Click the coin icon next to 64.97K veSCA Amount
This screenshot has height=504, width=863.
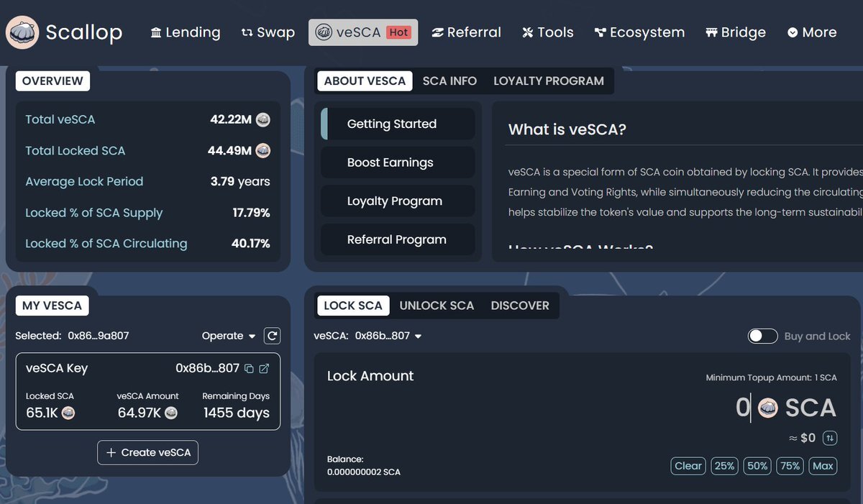(171, 413)
